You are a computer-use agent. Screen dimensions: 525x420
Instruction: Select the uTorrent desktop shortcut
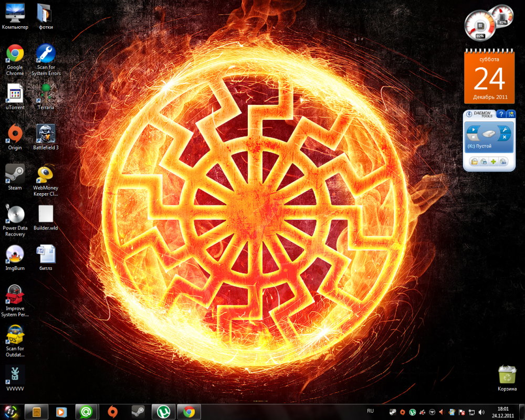click(15, 97)
